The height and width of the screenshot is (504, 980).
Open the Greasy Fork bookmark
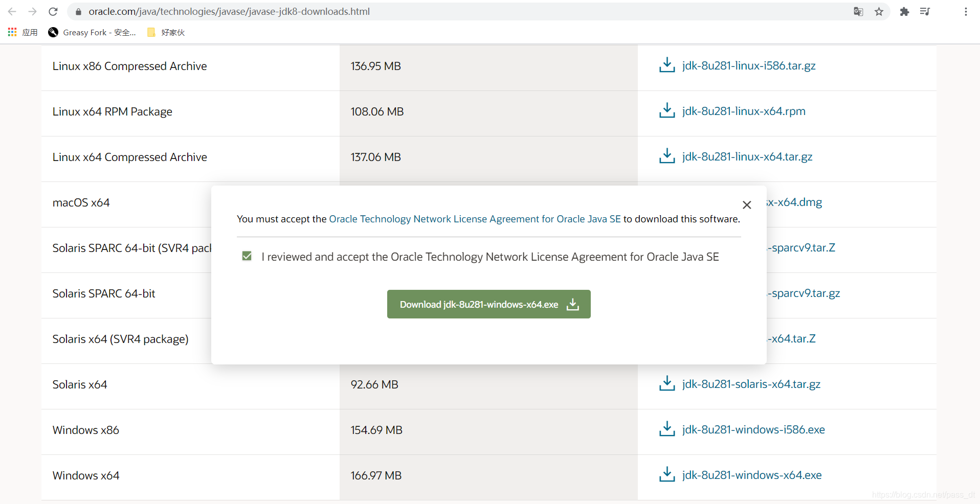(92, 32)
